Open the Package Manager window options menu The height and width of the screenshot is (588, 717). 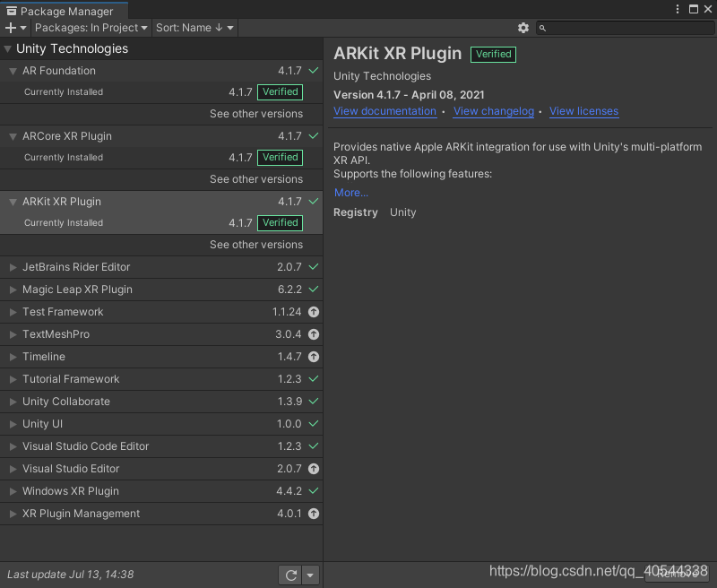click(678, 9)
